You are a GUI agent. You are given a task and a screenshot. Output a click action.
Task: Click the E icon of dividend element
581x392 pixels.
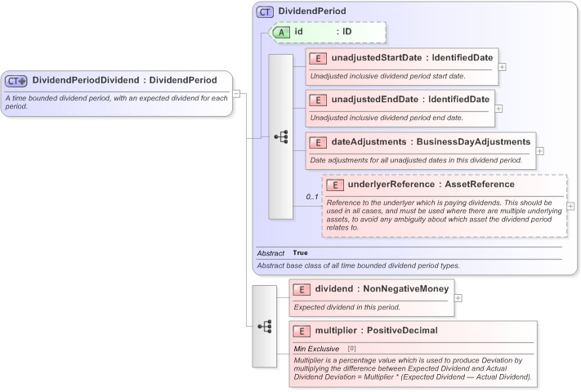[302, 289]
